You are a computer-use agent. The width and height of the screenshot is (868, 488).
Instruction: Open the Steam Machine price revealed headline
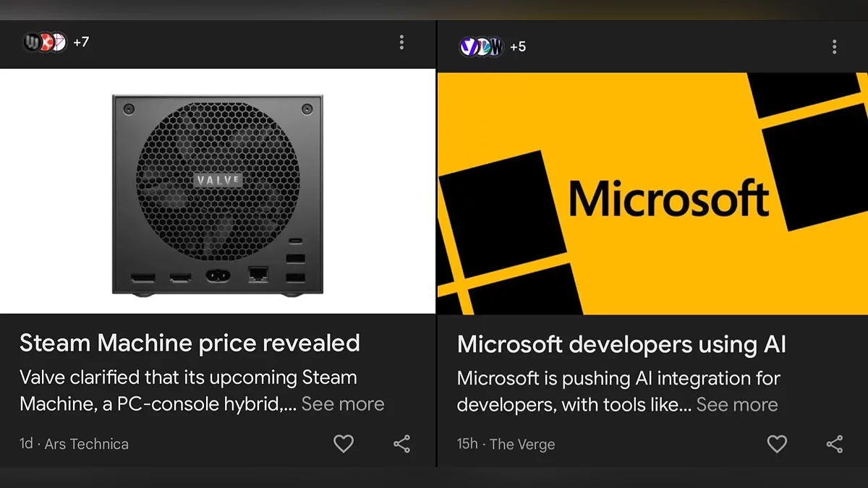pos(190,343)
